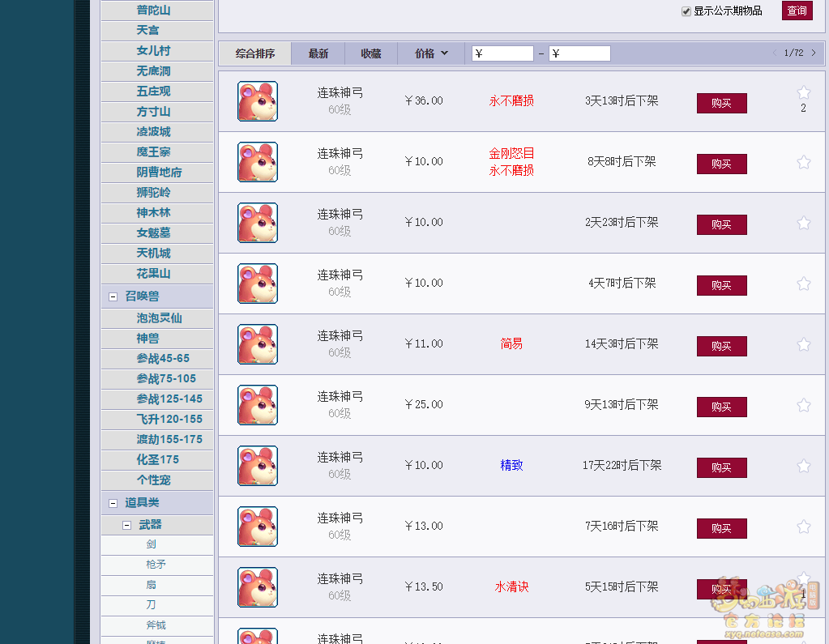Open the 飞升120-155 pet category
This screenshot has height=644, width=829.
[x=157, y=420]
